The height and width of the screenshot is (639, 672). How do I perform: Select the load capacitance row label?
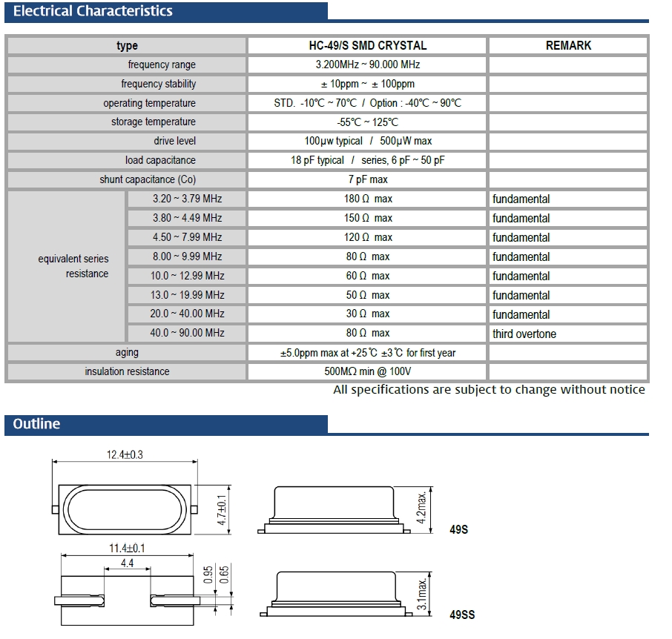[160, 160]
